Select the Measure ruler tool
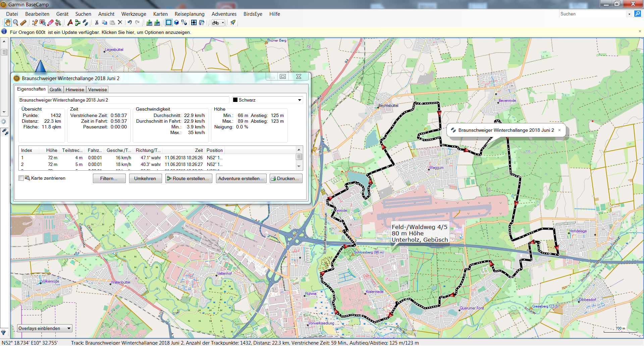644x346 pixels. pos(23,23)
